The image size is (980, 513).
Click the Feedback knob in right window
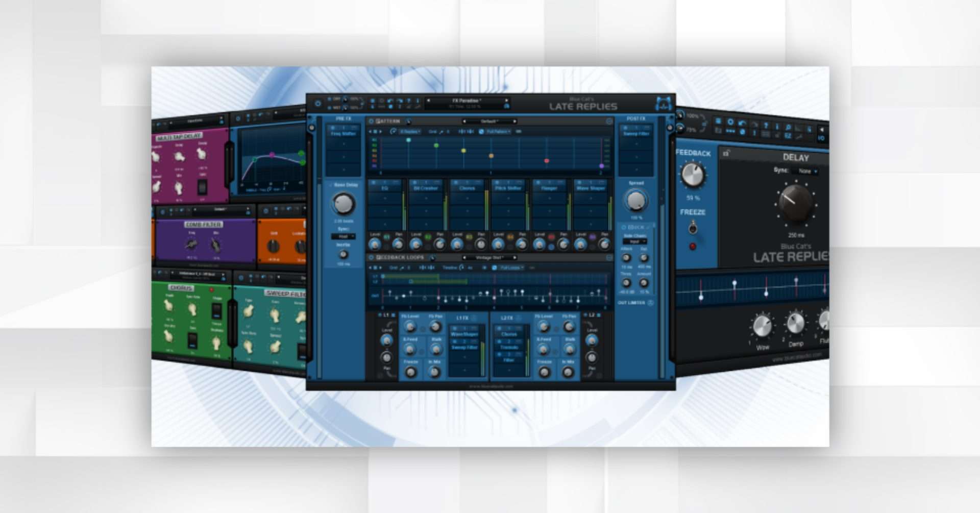tap(693, 175)
